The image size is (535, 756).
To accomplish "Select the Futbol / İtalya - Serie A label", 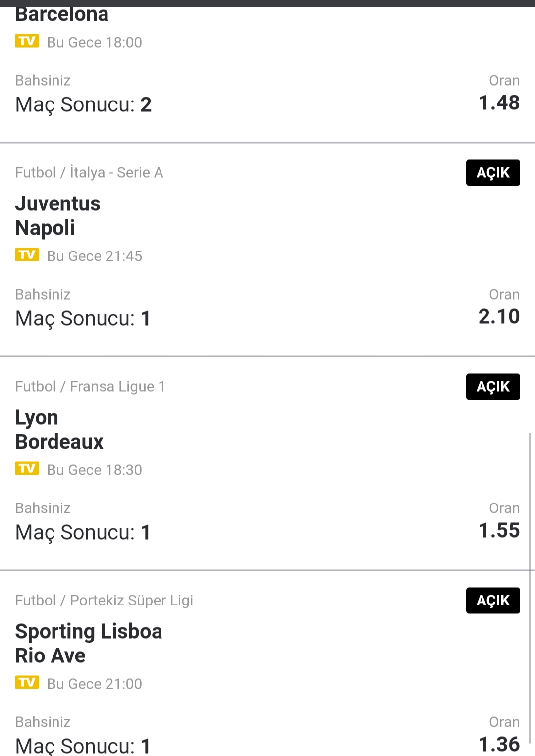I will 89,172.
